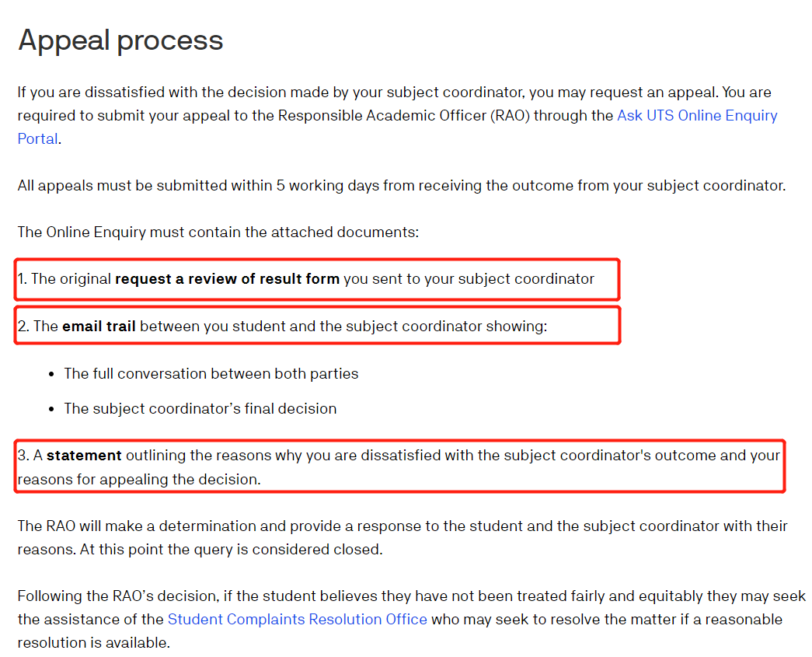Click the 'Following the RAO's decision' paragraph
Image resolution: width=812 pixels, height=657 pixels.
point(412,619)
